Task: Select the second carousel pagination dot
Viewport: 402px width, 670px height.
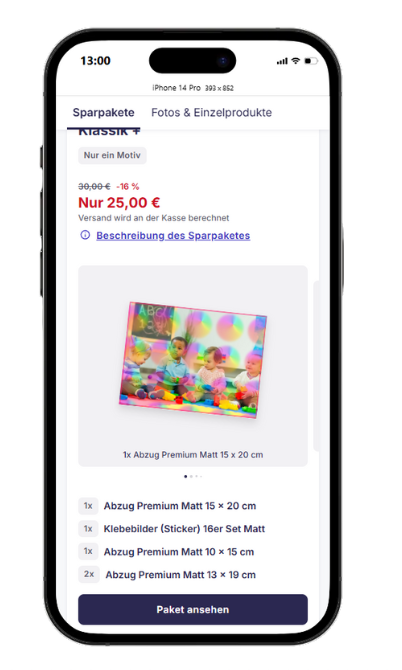Action: (x=191, y=476)
